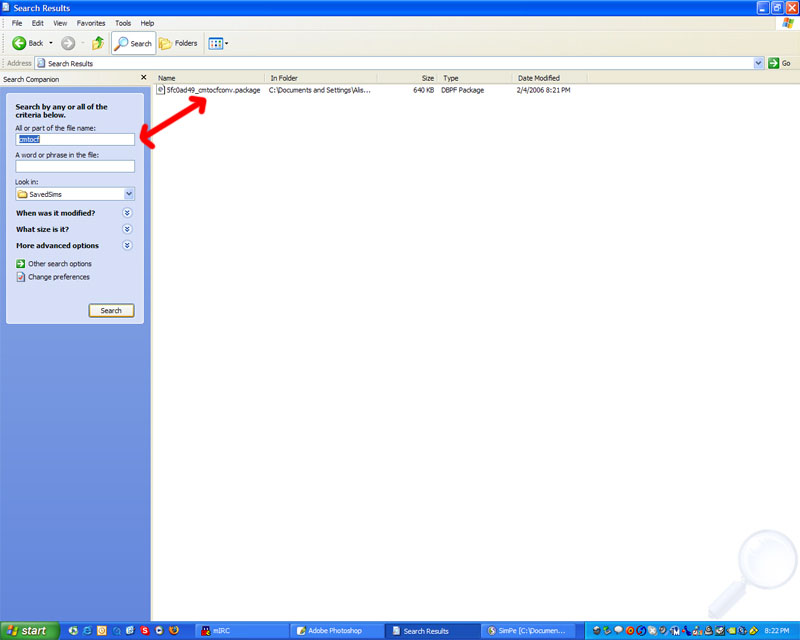Sort results by Type column

[x=474, y=78]
